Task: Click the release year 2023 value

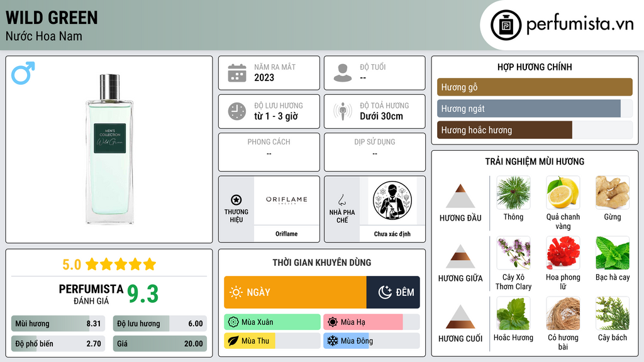Action: pyautogui.click(x=264, y=77)
